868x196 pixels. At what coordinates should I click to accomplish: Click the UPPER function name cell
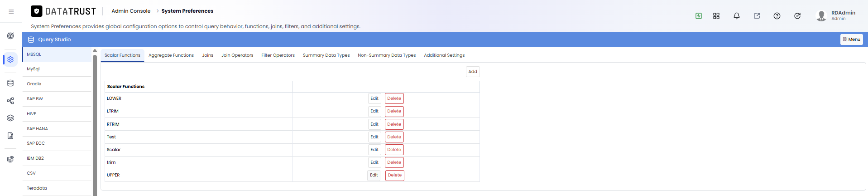[198, 175]
